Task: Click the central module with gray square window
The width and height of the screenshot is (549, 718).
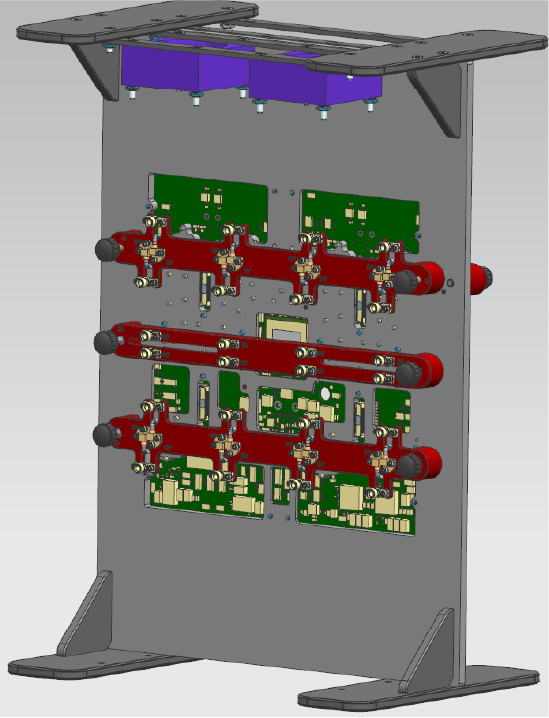Action: (x=283, y=327)
